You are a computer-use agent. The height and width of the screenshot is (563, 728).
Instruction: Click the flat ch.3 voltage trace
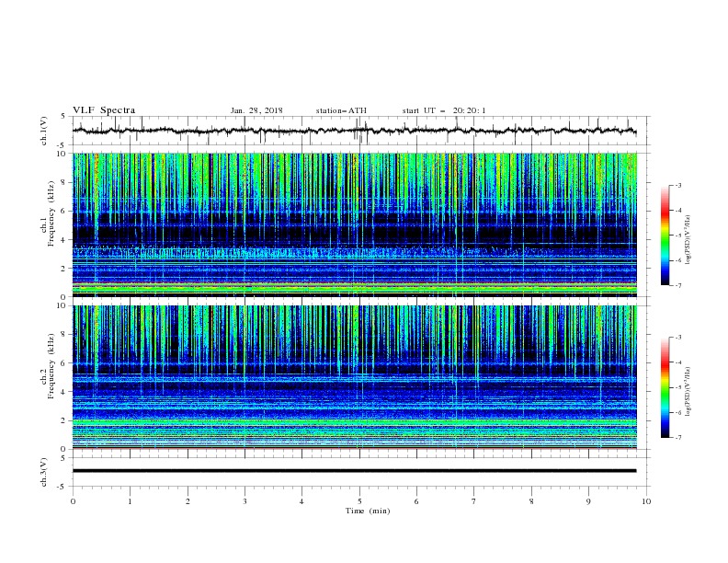(354, 471)
